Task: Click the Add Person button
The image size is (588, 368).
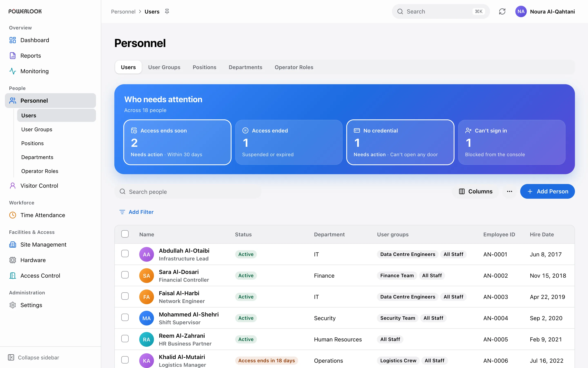Action: [x=547, y=191]
